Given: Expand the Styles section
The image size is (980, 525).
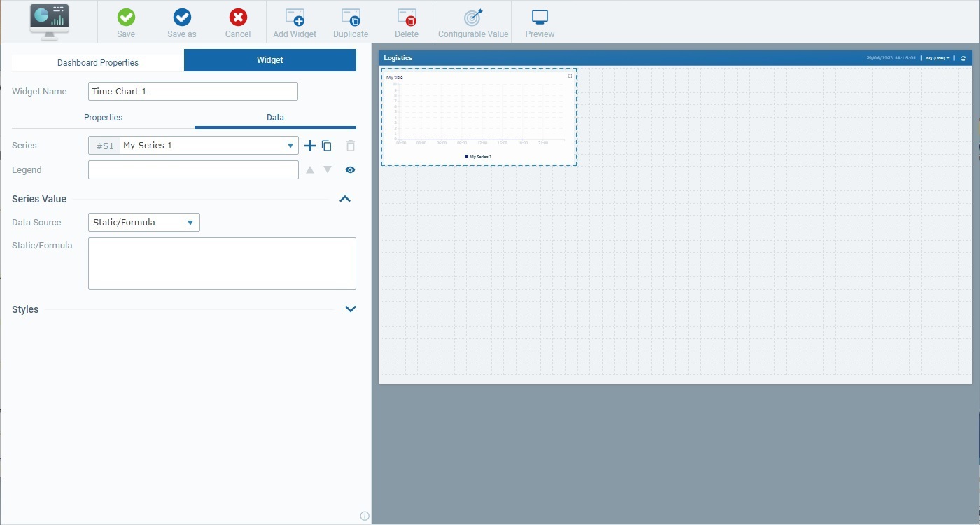Looking at the screenshot, I should (351, 309).
